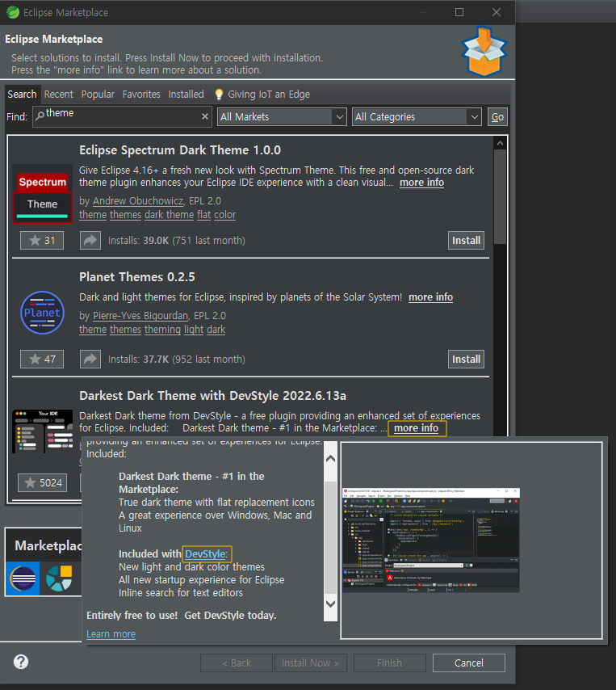Open more info for Planet Themes

click(430, 297)
